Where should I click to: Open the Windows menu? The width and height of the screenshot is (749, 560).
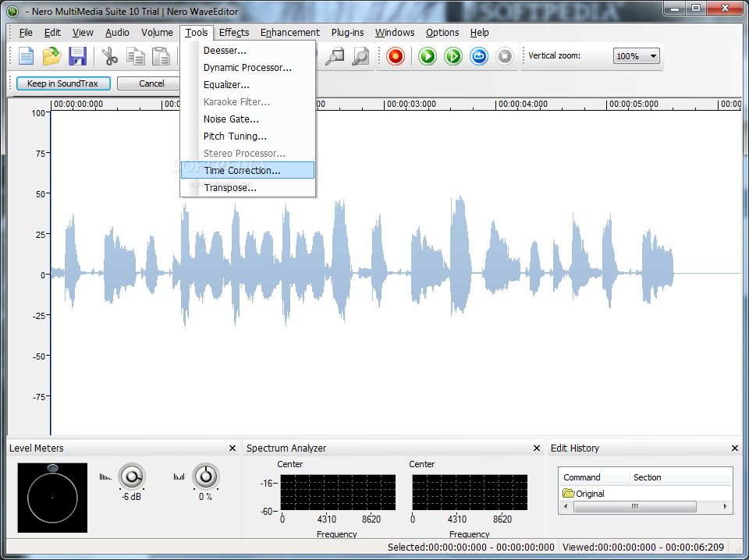[395, 33]
